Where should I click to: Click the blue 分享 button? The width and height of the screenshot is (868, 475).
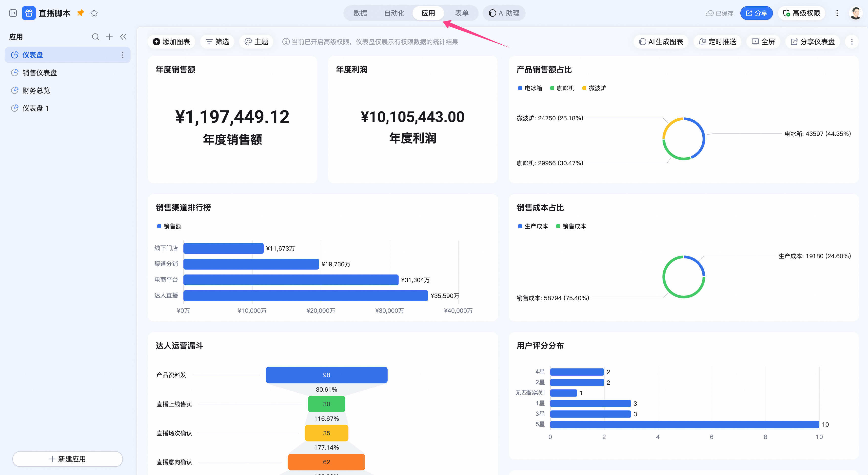[x=756, y=13]
